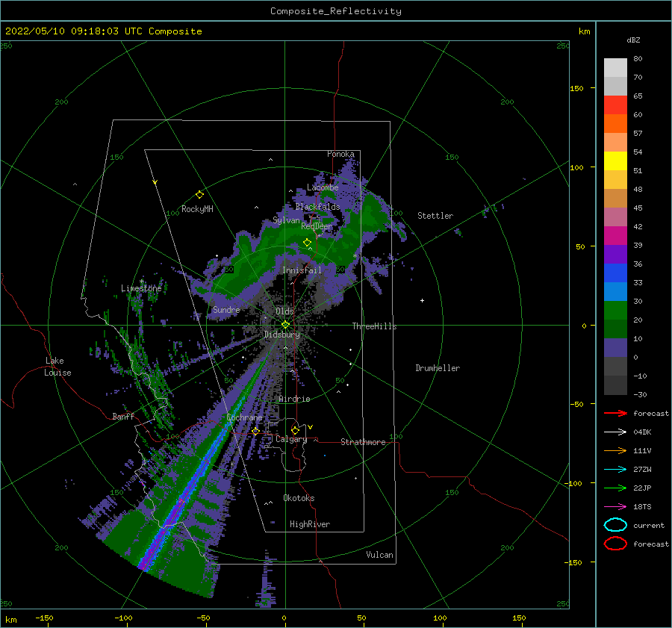Viewport: 672px width, 628px height.
Task: Select the Didsbury label near radar center
Action: coord(281,335)
